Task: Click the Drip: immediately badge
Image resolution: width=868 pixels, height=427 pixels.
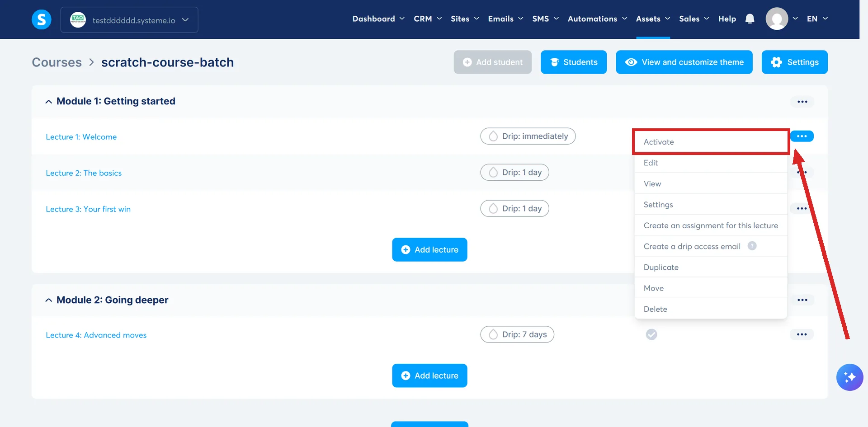Action: (x=528, y=136)
